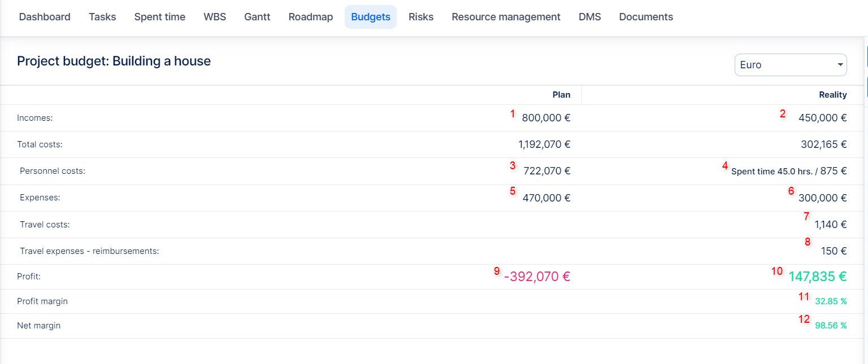Screen dimensions: 868x364
Task: Open the Roadmap tab
Action: pos(311,17)
